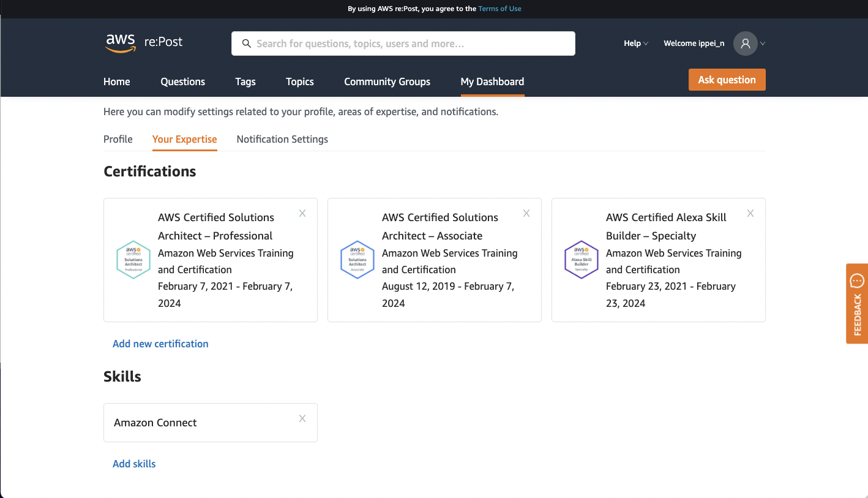Screen dimensions: 868x498
Task: Expand the Help dropdown menu
Action: (636, 43)
